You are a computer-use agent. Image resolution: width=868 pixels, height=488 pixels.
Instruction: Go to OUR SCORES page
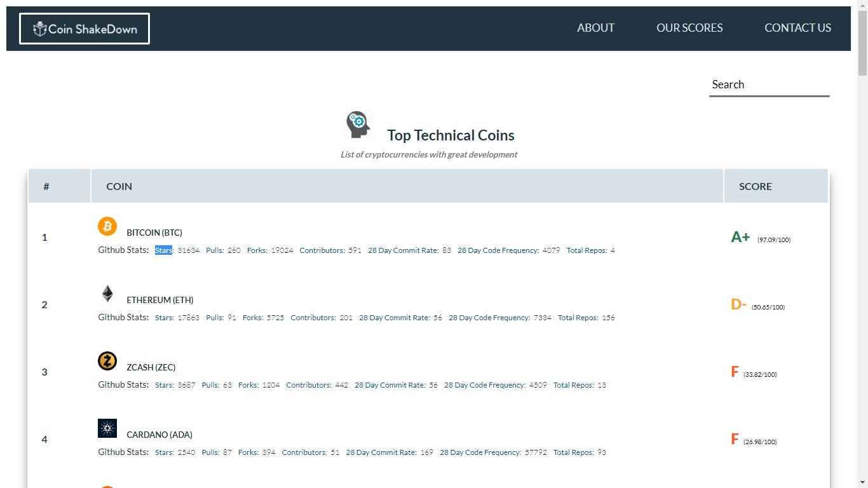click(689, 28)
